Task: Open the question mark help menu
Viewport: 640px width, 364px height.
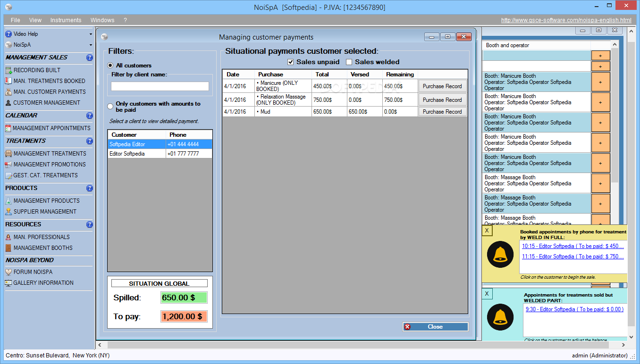Action: pyautogui.click(x=125, y=20)
